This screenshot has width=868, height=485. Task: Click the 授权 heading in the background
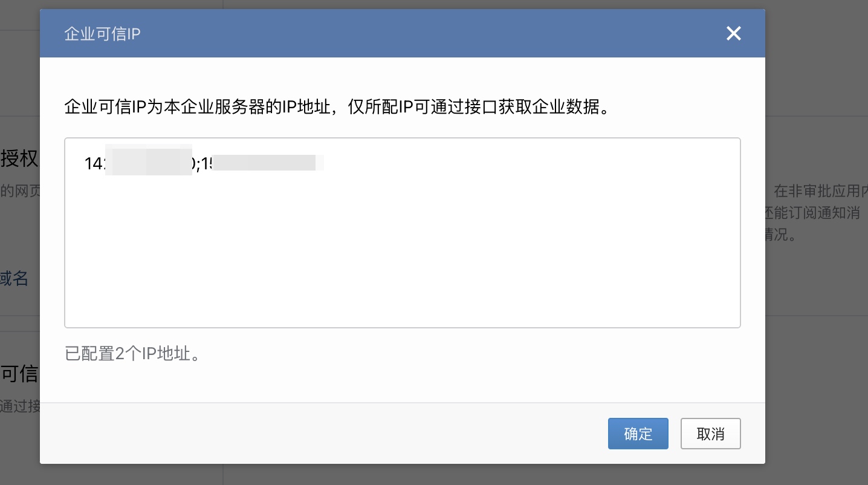(19, 158)
